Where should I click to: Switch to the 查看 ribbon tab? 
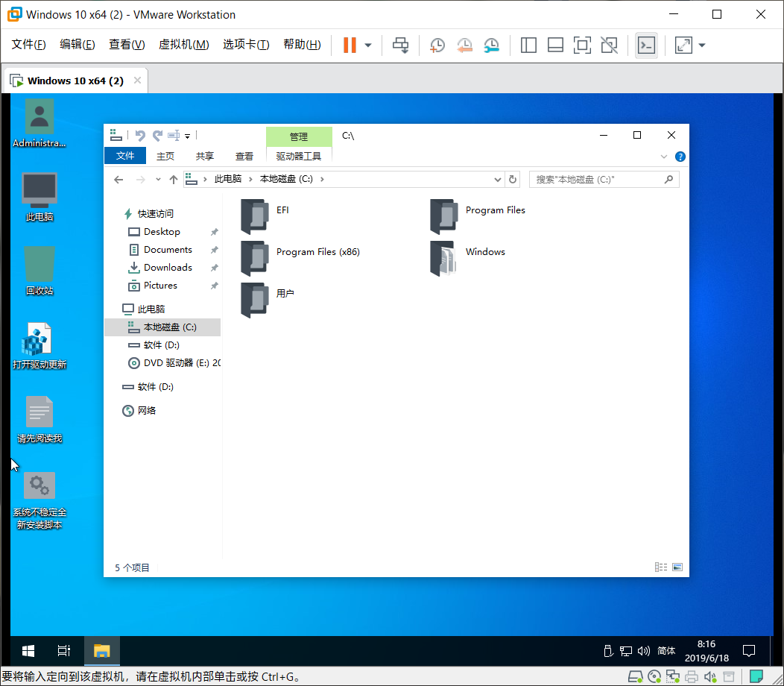[x=244, y=156]
